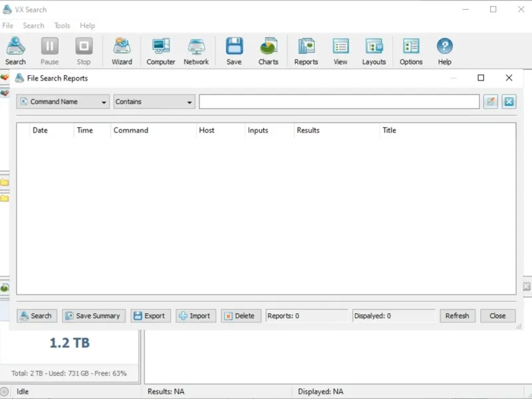Sort by the Time column header
Screen dimensions: 532x399
coord(92,130)
